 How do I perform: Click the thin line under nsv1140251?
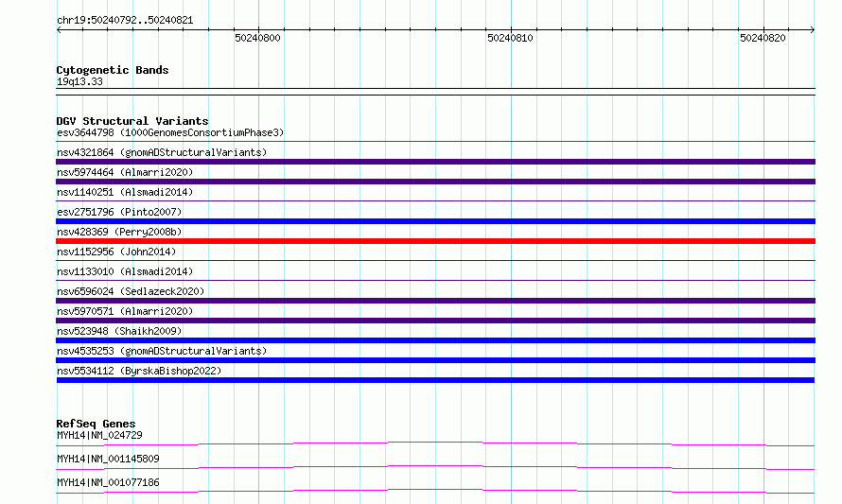point(435,201)
